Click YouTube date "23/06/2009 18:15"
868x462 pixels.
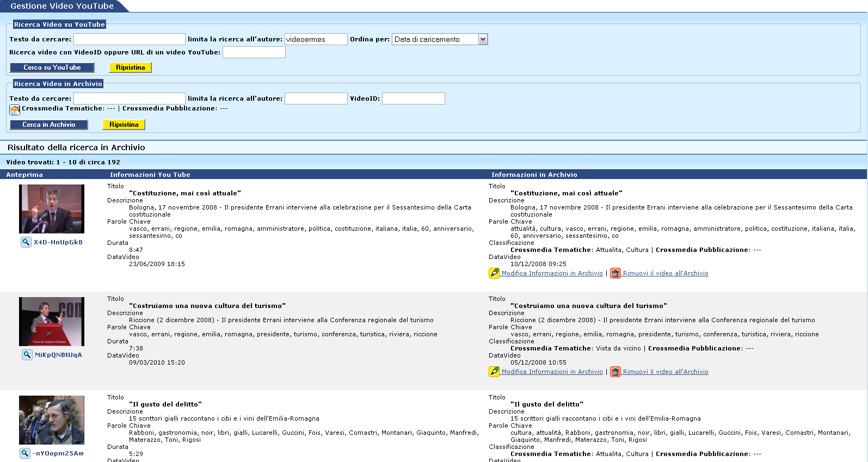pos(157,264)
